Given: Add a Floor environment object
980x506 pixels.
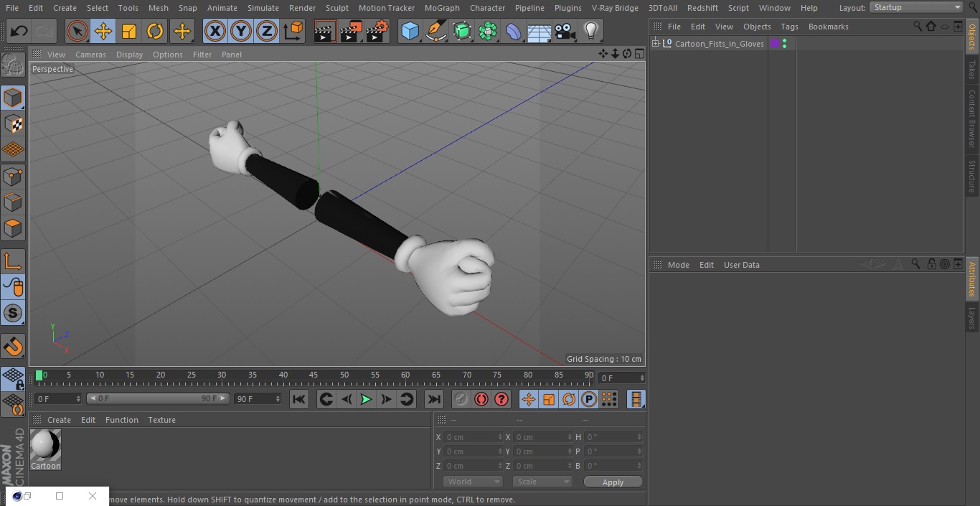Looking at the screenshot, I should click(540, 32).
